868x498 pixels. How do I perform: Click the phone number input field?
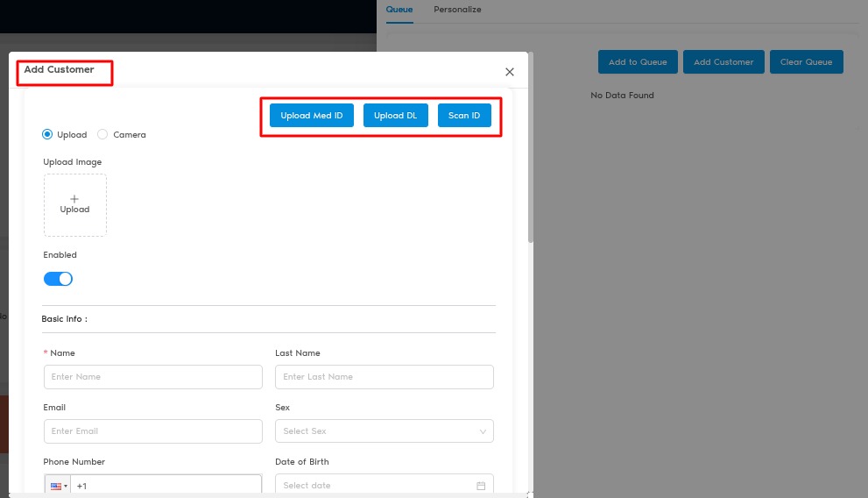click(x=166, y=486)
